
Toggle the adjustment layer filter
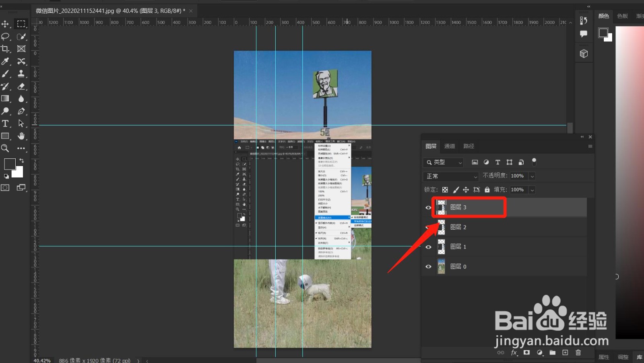click(486, 162)
